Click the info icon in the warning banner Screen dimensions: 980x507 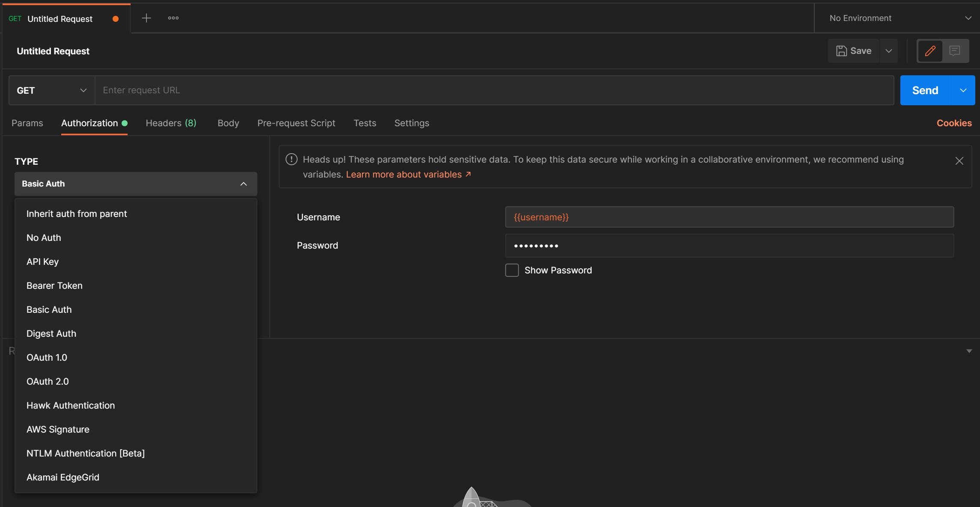292,159
